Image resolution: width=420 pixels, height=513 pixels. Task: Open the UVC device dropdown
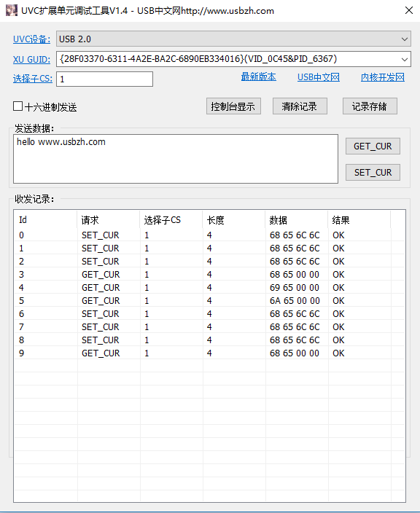233,39
